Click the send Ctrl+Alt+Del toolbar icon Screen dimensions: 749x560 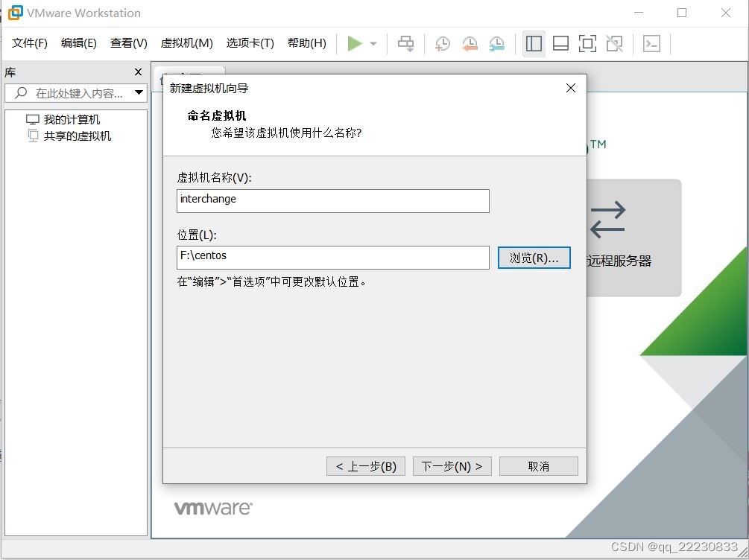[406, 43]
